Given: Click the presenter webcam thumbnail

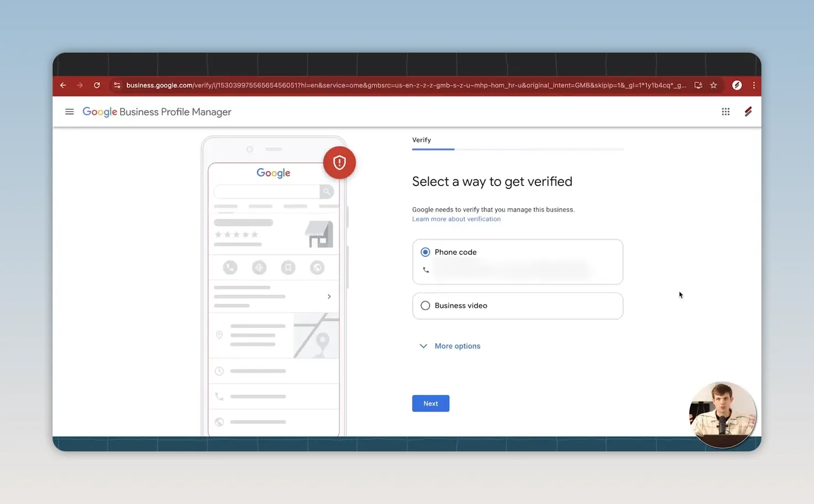Looking at the screenshot, I should click(723, 414).
